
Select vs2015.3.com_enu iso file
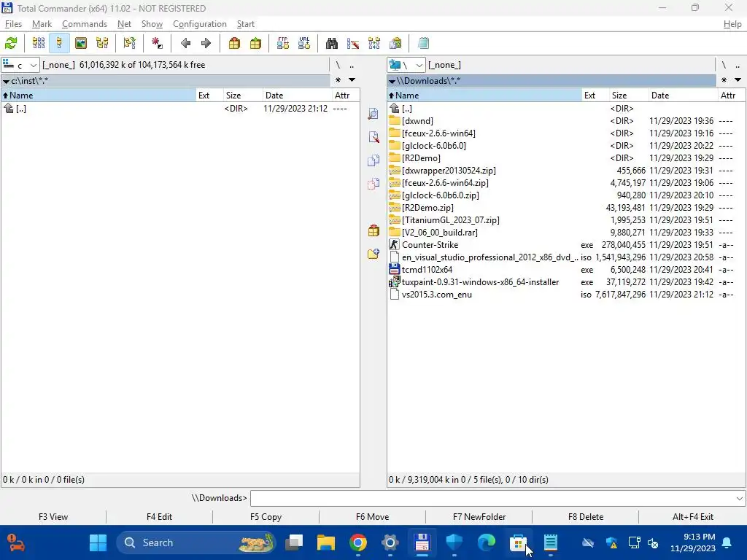tap(566, 295)
